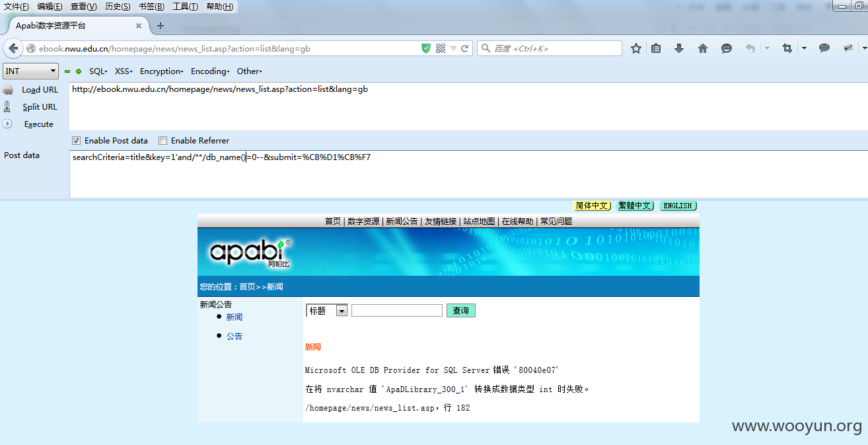
Task: Expand the Encoding menu
Action: tap(210, 71)
